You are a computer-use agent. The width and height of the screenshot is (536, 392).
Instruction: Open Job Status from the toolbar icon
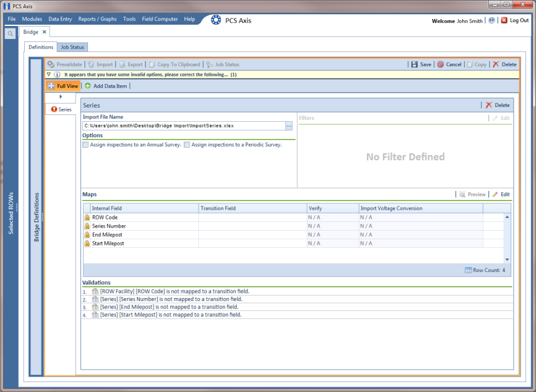point(210,64)
